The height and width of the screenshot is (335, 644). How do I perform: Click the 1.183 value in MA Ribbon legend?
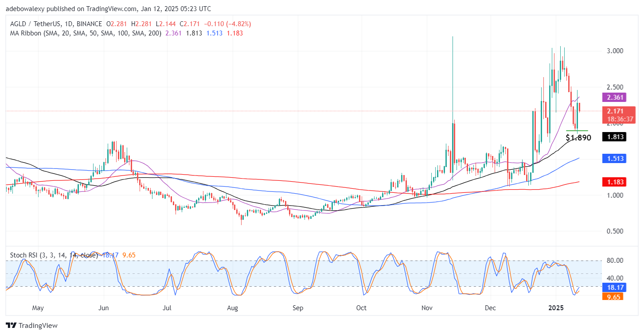coord(234,33)
